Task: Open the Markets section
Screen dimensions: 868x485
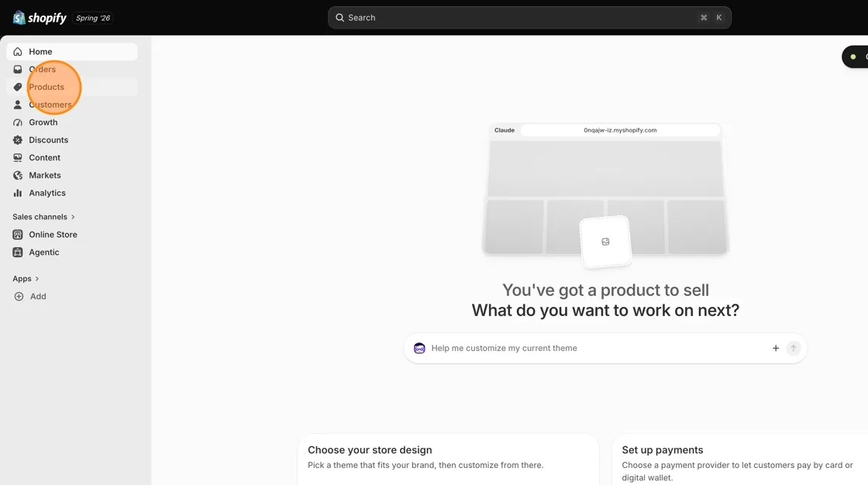Action: click(72, 176)
